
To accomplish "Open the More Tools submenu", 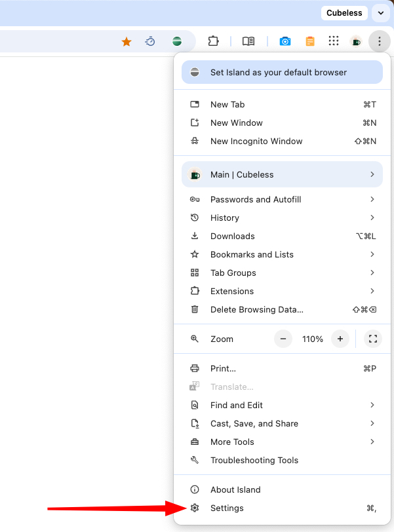I will click(282, 442).
